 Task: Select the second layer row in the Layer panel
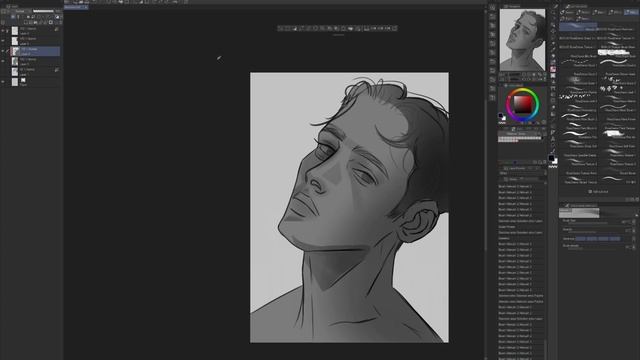35,41
